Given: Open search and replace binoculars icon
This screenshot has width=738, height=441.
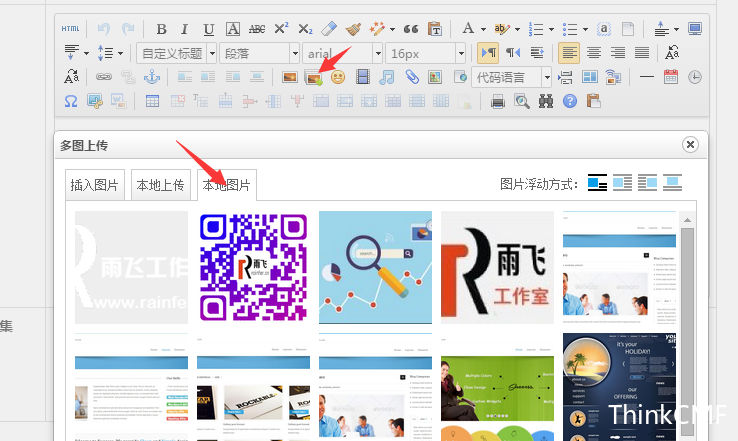Looking at the screenshot, I should pyautogui.click(x=545, y=101).
